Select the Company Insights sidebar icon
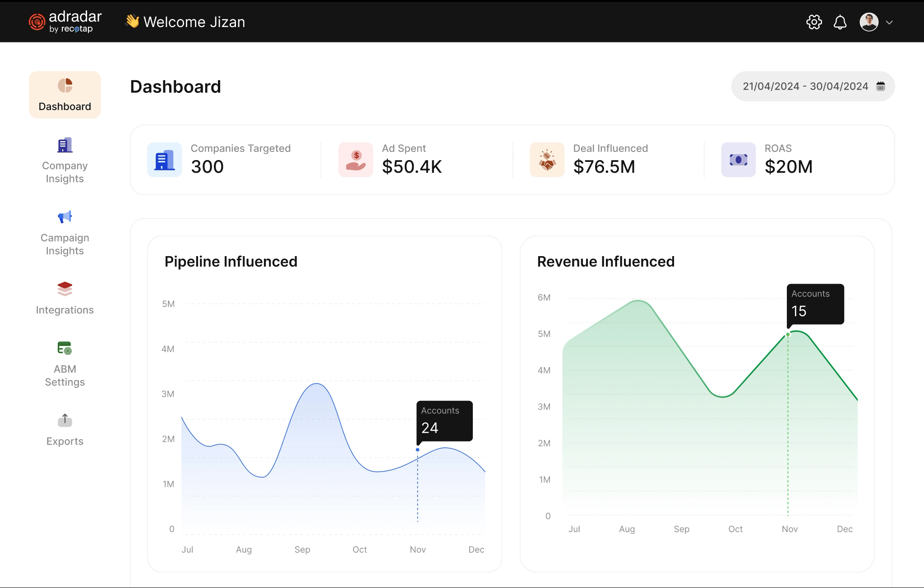This screenshot has height=588, width=924. (x=65, y=145)
